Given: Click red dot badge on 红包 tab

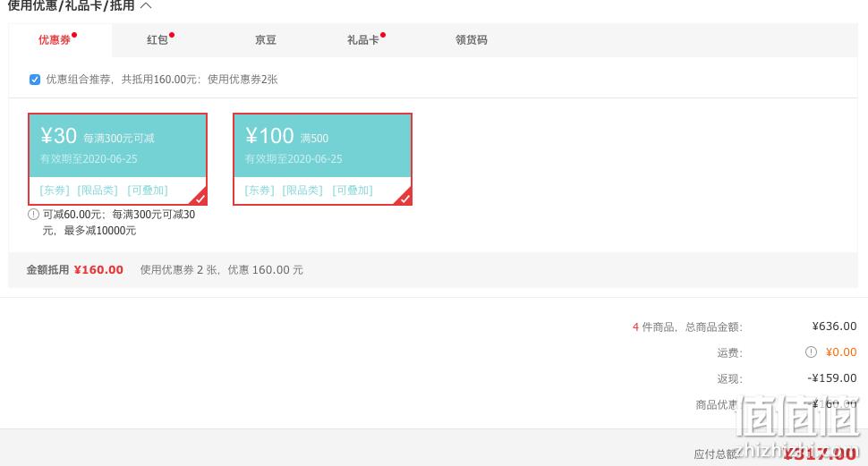Looking at the screenshot, I should [x=172, y=35].
